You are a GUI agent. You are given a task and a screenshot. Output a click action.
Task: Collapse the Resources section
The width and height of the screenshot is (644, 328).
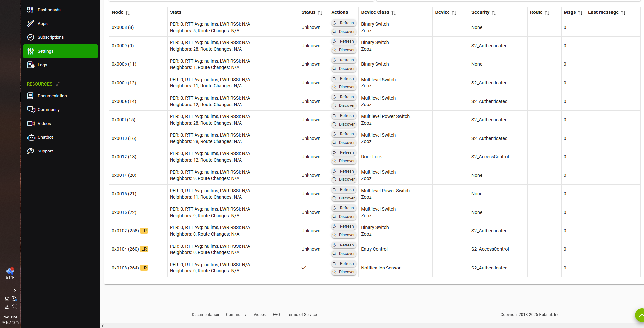click(x=58, y=84)
